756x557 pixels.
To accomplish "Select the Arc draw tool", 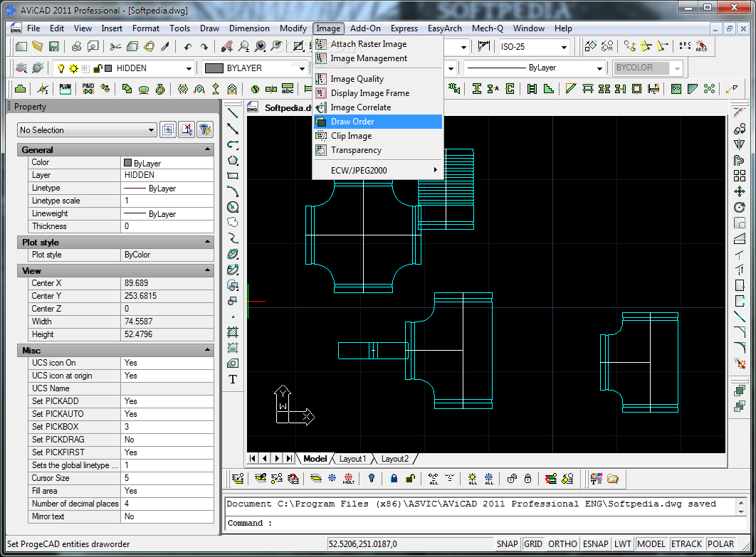I will (x=233, y=191).
